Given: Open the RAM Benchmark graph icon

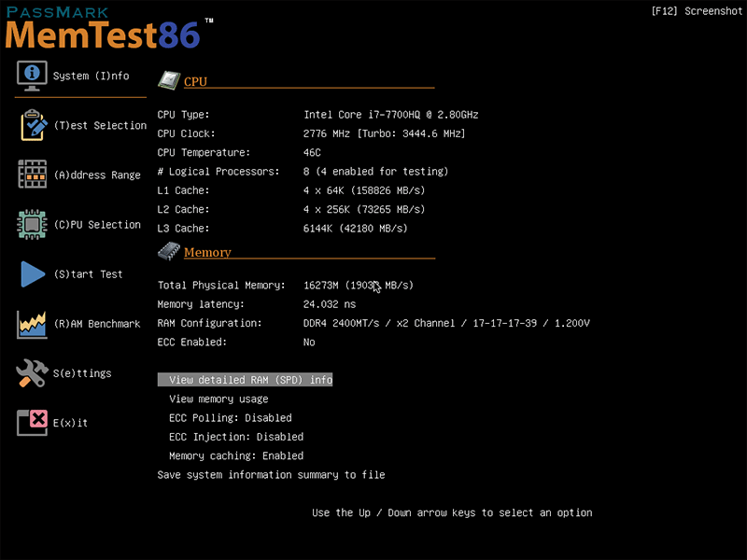Looking at the screenshot, I should [32, 324].
